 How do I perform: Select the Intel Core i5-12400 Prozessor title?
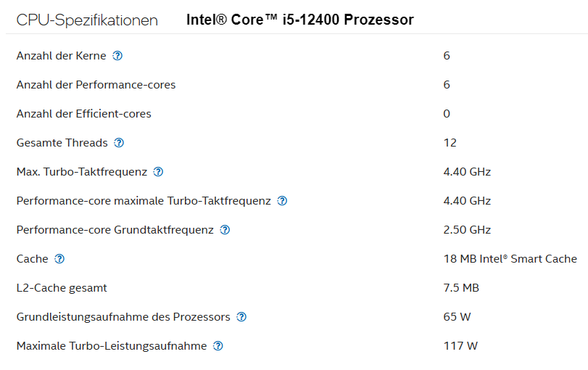(x=300, y=20)
